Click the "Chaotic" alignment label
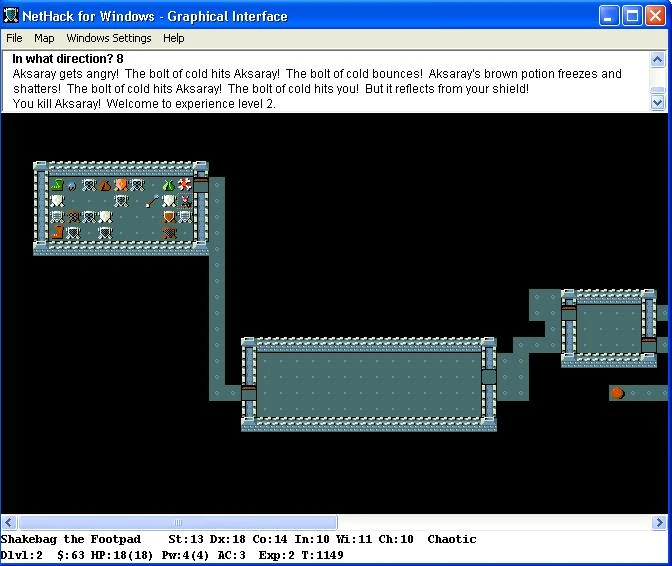 point(452,539)
